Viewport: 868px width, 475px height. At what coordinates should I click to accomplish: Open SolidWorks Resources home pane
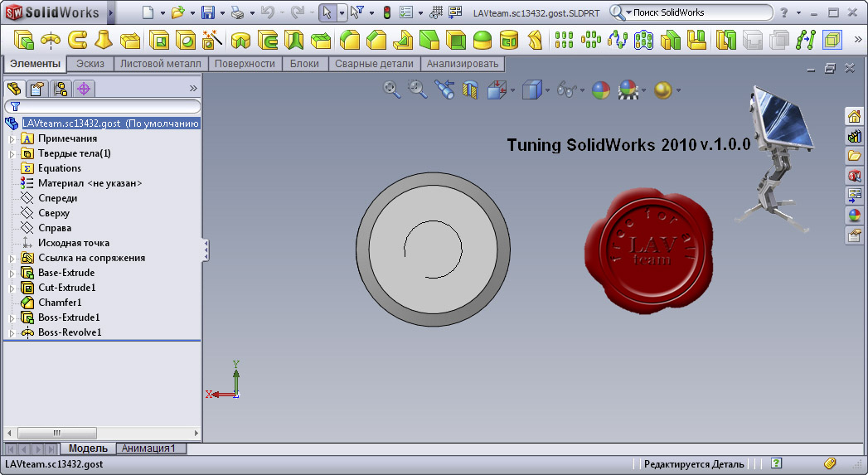[x=854, y=116]
